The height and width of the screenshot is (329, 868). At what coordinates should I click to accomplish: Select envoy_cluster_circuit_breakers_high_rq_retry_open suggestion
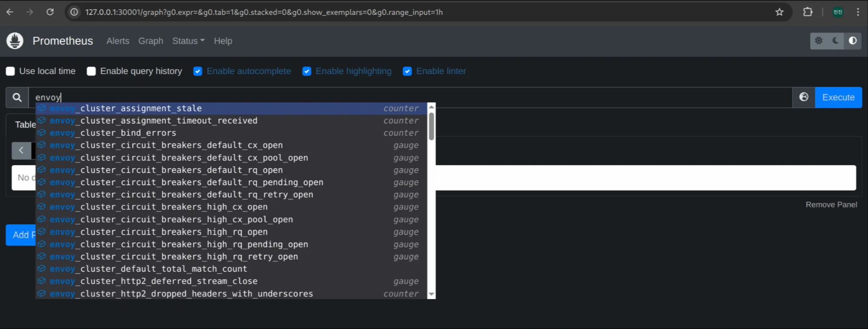tap(231, 256)
